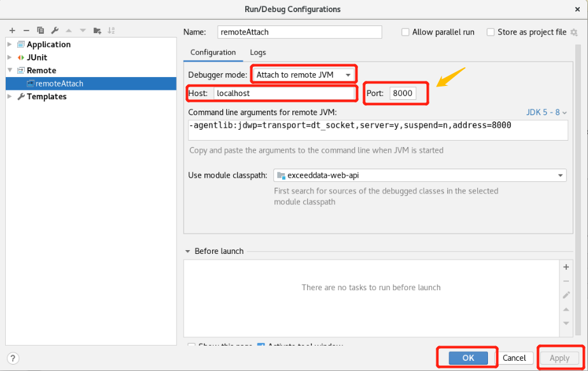
Task: Select the Remote item in tree
Action: pyautogui.click(x=41, y=71)
